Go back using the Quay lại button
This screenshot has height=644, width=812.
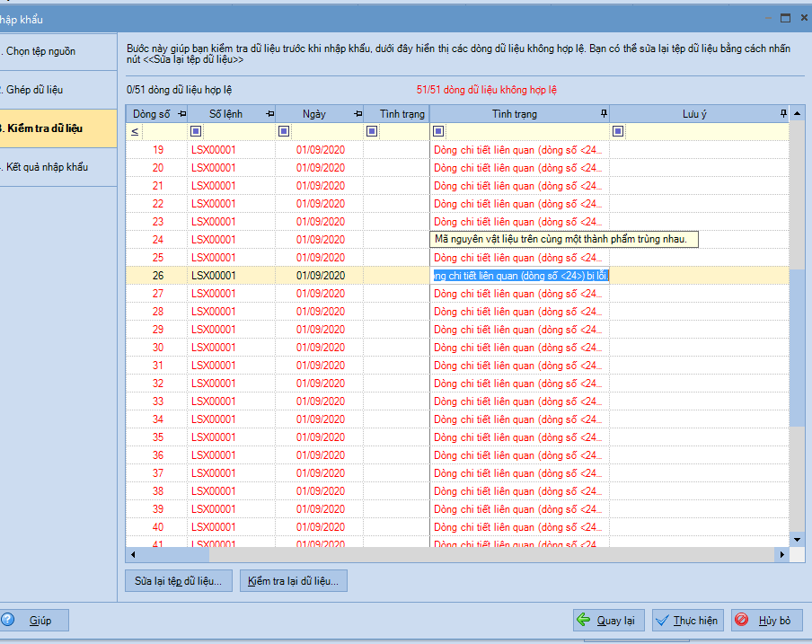pyautogui.click(x=608, y=621)
